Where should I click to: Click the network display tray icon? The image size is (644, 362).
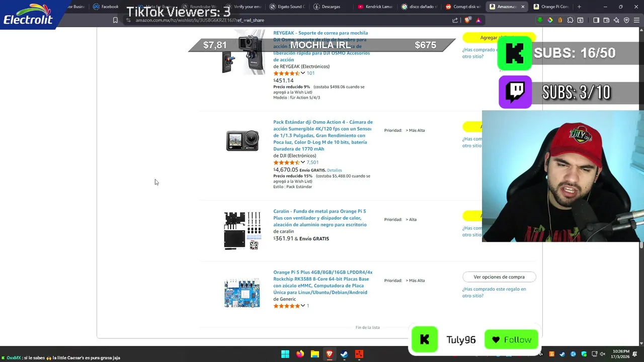(x=595, y=354)
